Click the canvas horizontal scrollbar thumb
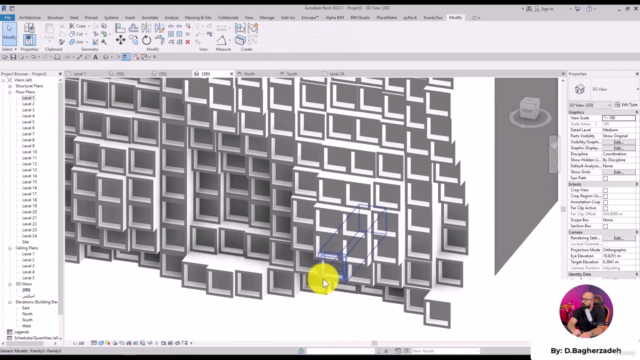The height and width of the screenshot is (360, 640). click(374, 343)
